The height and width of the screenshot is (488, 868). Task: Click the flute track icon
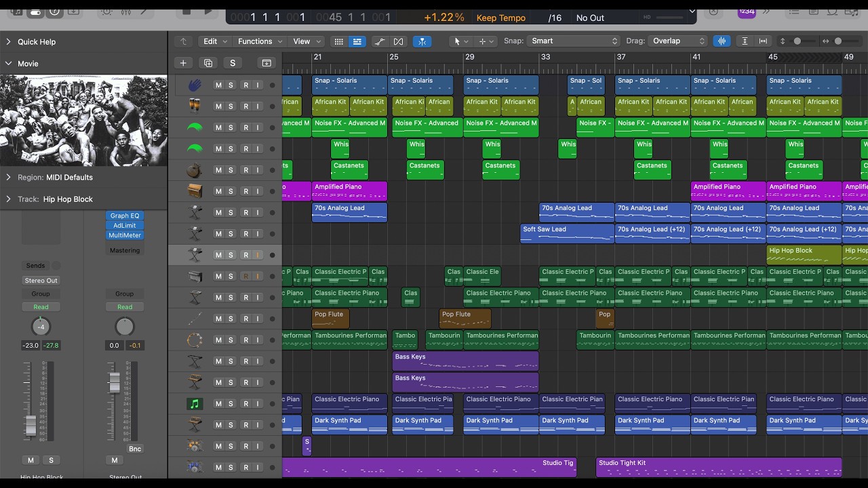(x=195, y=319)
